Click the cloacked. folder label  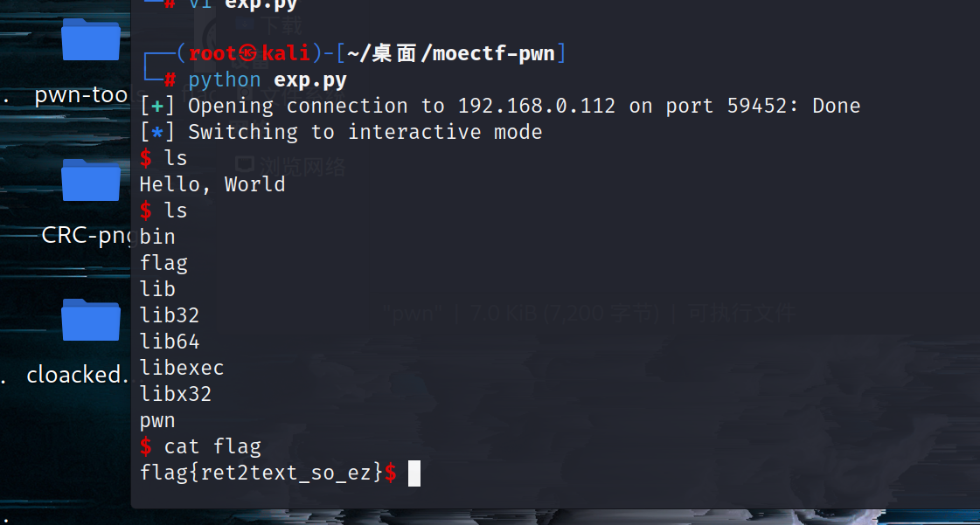click(x=77, y=375)
